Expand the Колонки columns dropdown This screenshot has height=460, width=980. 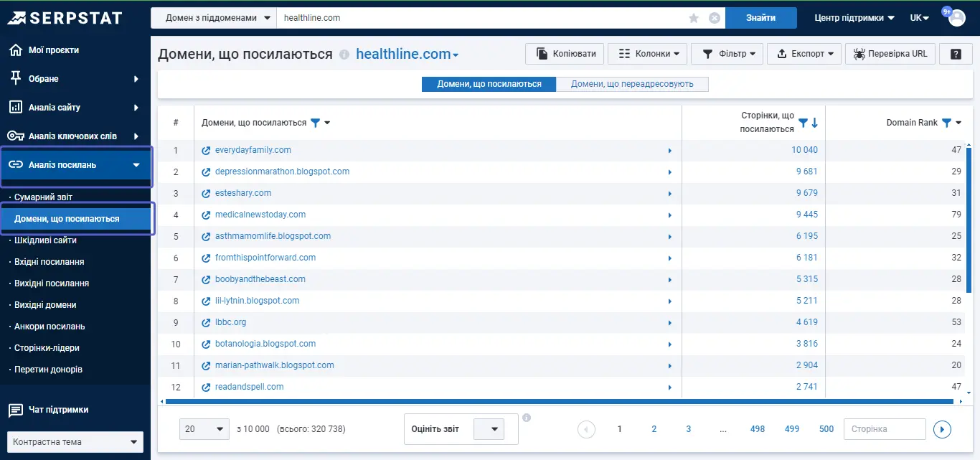coord(647,54)
